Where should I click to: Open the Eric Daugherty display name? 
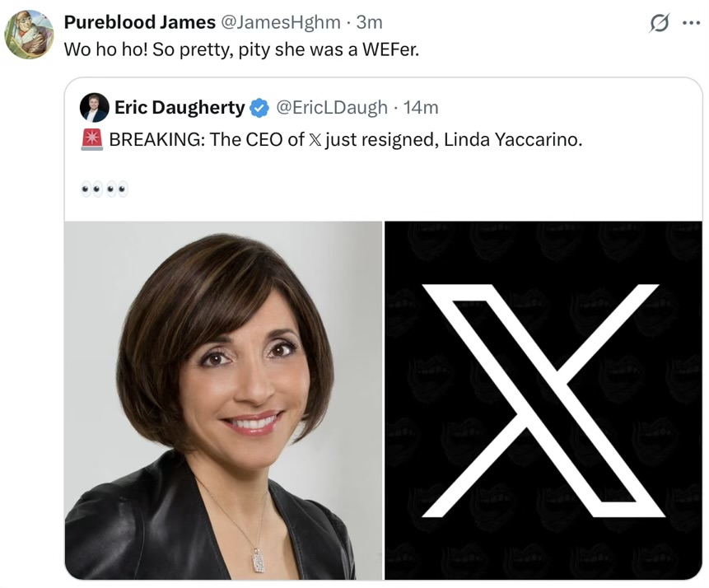(180, 108)
